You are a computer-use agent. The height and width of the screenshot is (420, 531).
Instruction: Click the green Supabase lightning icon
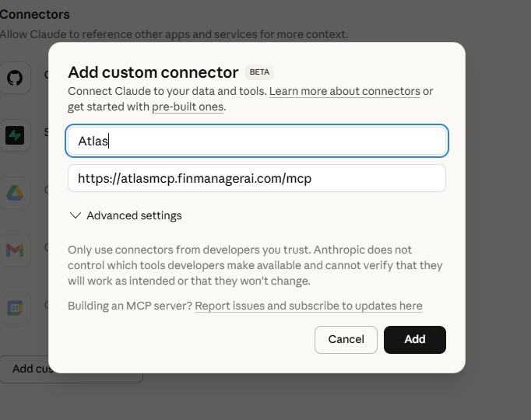(15, 135)
